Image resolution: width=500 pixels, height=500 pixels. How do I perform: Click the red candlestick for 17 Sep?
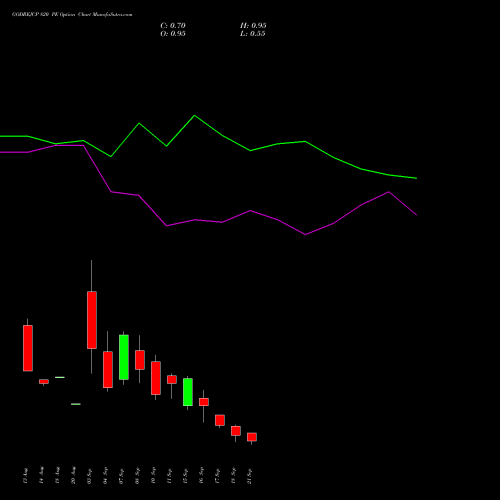coord(220,420)
